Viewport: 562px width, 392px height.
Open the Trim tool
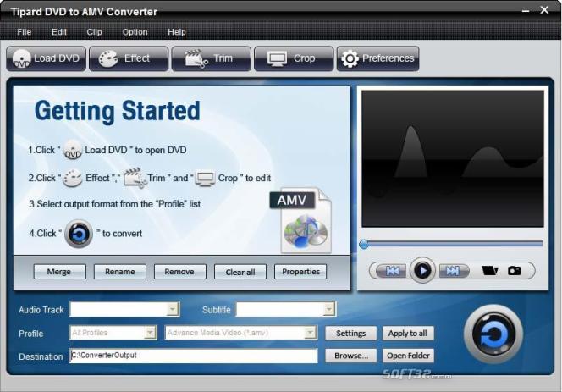tap(211, 58)
